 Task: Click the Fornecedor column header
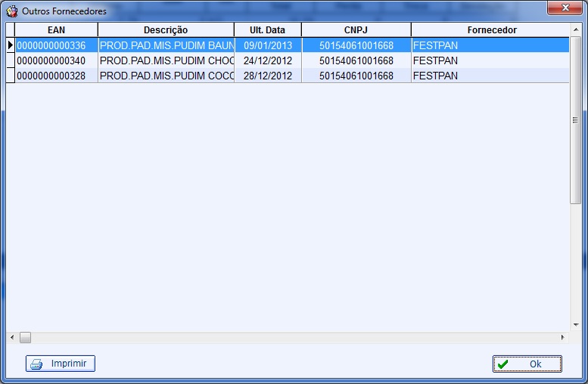point(492,30)
